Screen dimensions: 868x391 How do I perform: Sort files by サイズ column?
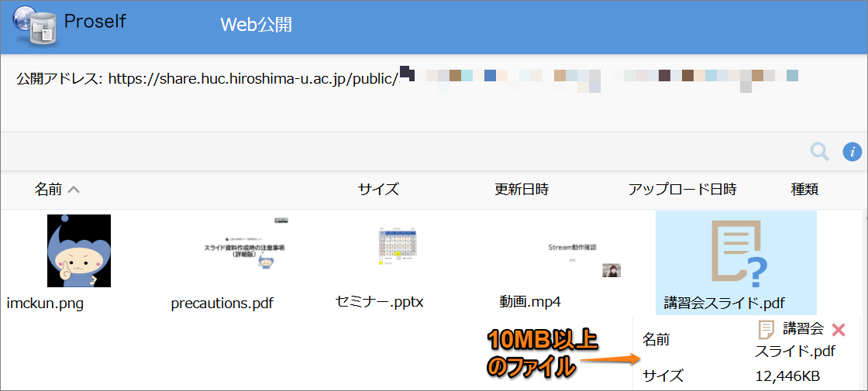(x=378, y=189)
